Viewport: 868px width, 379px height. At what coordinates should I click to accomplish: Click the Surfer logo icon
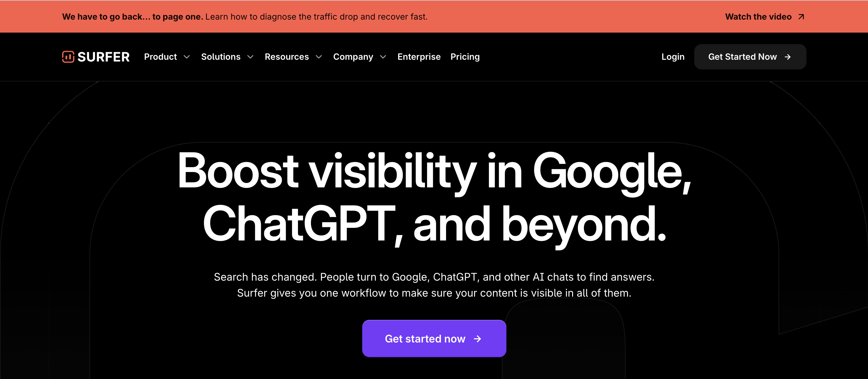click(x=68, y=57)
